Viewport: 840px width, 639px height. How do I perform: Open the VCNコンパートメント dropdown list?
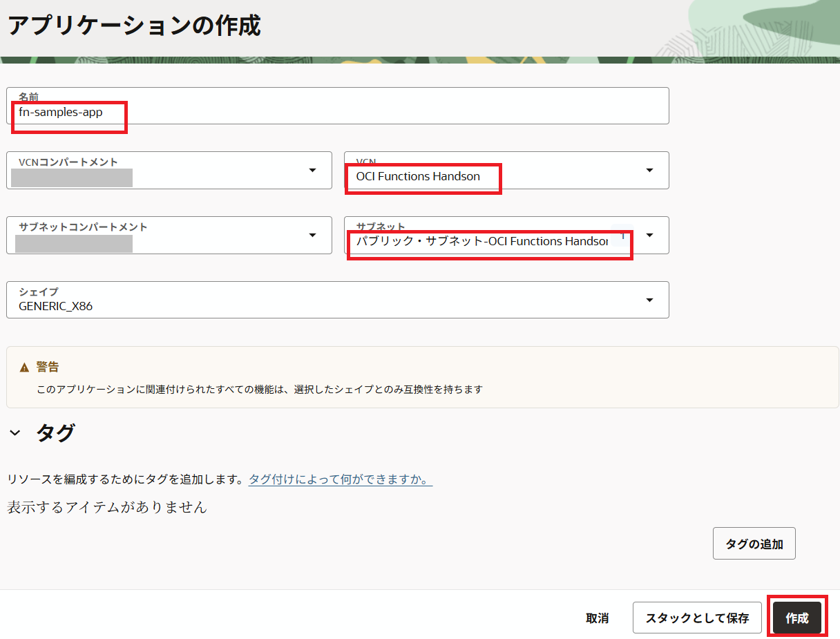coord(159,171)
